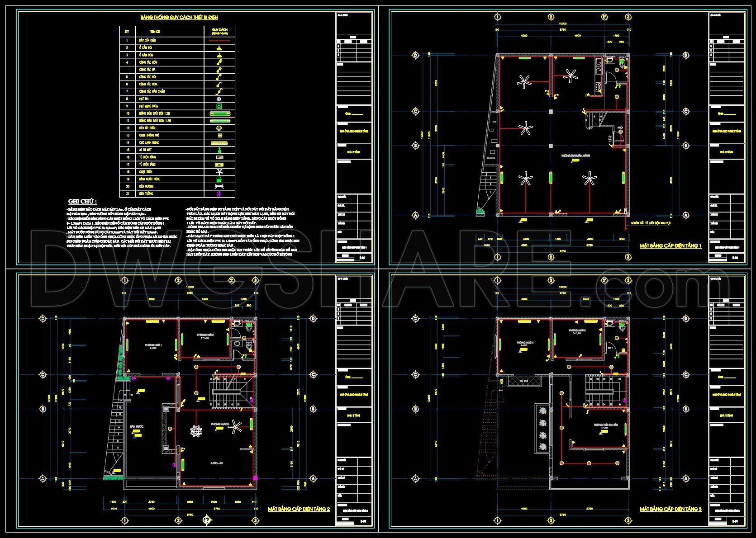The height and width of the screenshot is (538, 756).
Task: Pick the magenta ĐÈN TƯỜNG wall light symbol
Action: [219, 193]
